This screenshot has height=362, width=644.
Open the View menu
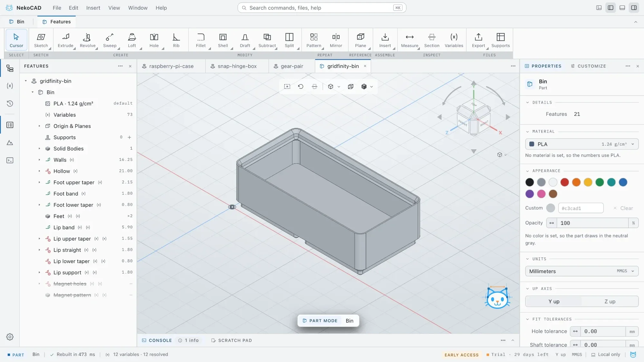pos(114,8)
